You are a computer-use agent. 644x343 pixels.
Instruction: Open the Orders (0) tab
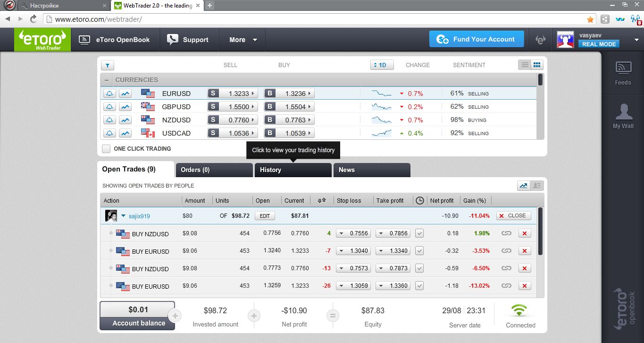[214, 170]
